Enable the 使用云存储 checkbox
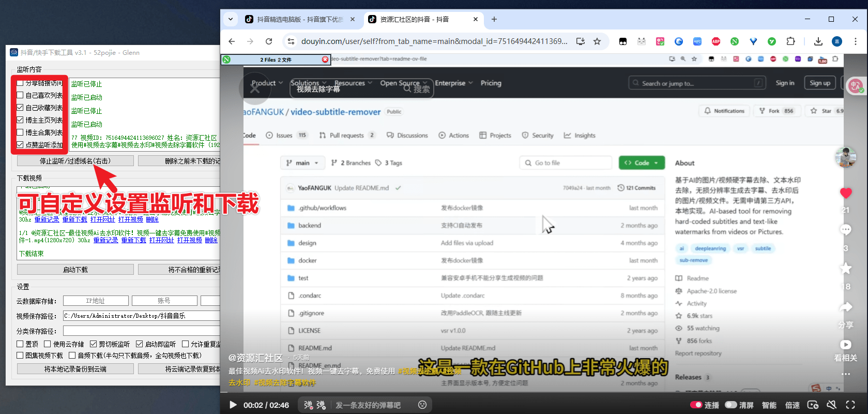Screen dimensions: 868x414 tap(48, 344)
